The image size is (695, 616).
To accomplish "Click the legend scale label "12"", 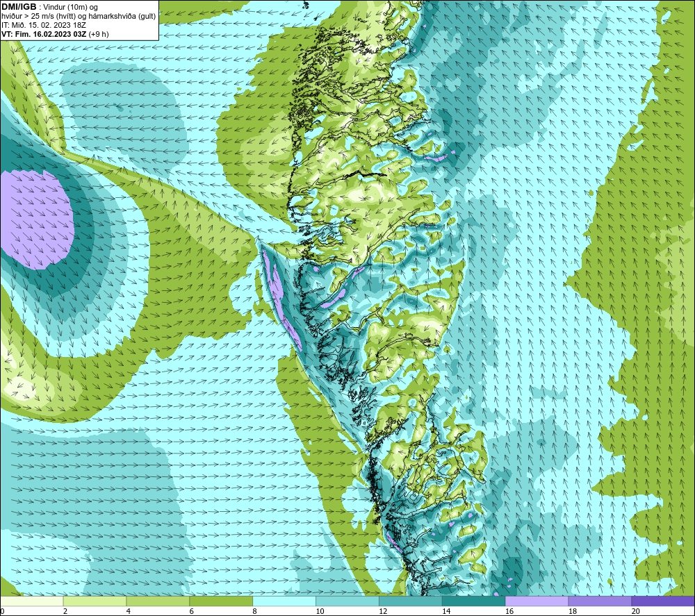I will tap(383, 611).
